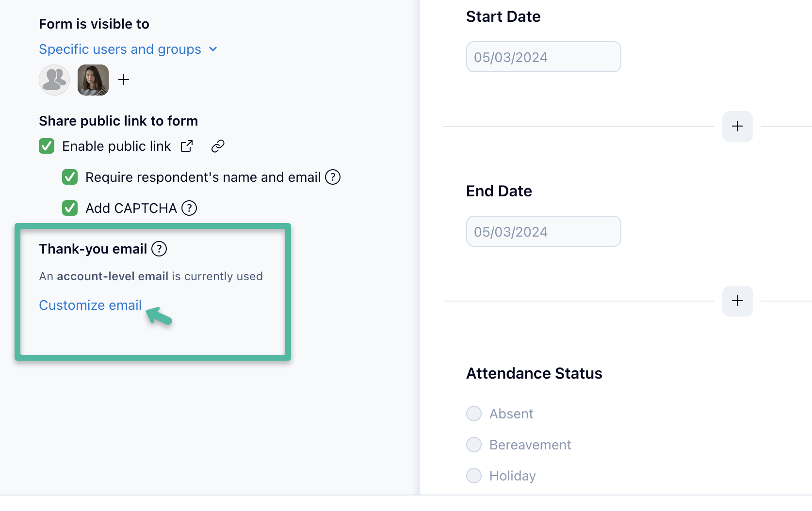
Task: Disable the Add CAPTCHA checkbox
Action: 70,208
